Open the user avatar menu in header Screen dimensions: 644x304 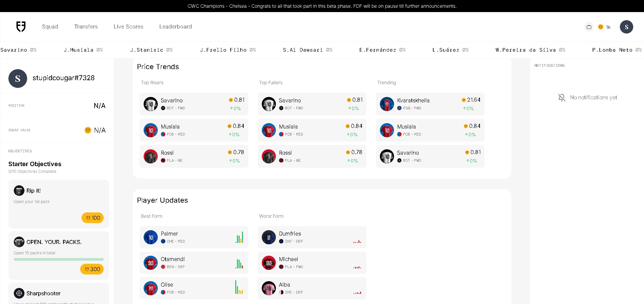pyautogui.click(x=626, y=27)
